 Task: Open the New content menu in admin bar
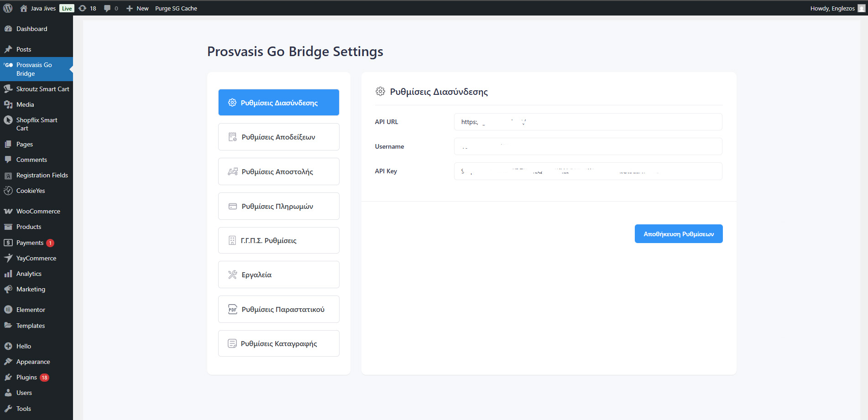tap(137, 8)
